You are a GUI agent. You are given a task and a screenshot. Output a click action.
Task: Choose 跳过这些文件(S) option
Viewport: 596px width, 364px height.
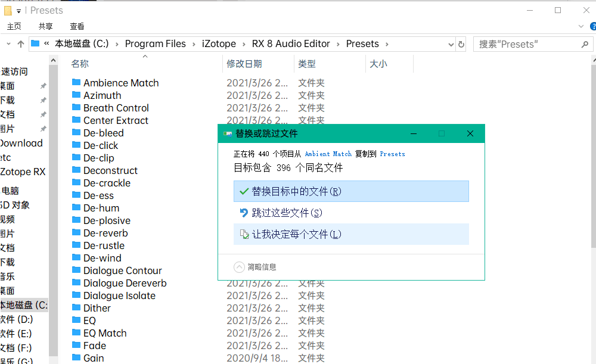click(x=351, y=213)
